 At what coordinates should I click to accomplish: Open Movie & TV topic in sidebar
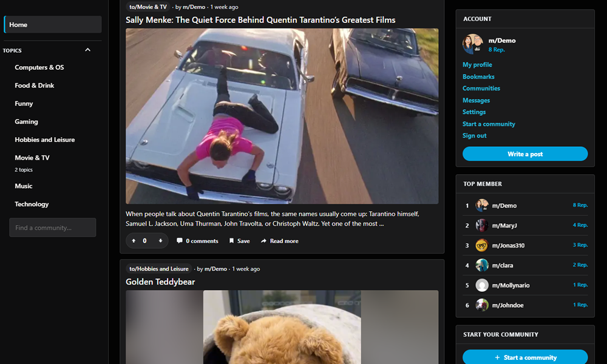click(32, 158)
